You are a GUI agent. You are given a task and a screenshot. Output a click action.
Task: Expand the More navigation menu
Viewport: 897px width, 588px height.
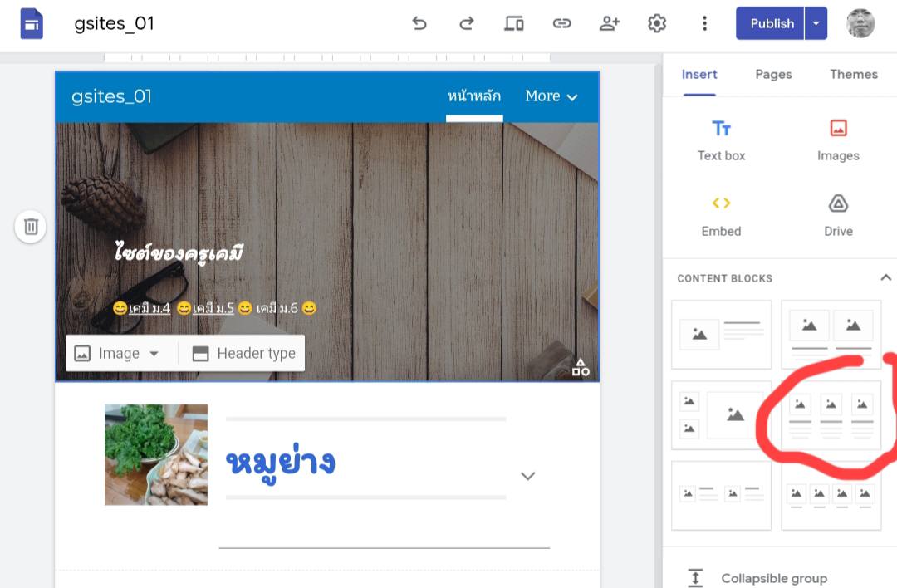tap(551, 96)
